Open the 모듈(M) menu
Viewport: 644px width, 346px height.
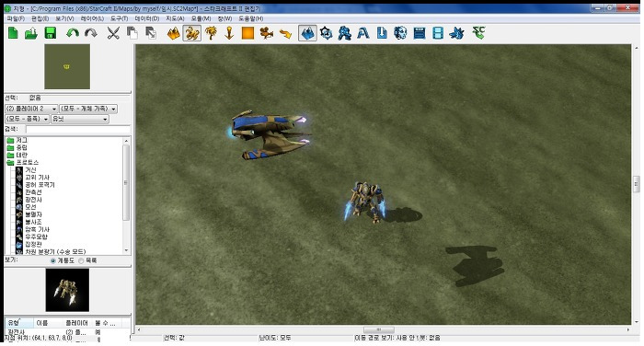click(x=201, y=18)
